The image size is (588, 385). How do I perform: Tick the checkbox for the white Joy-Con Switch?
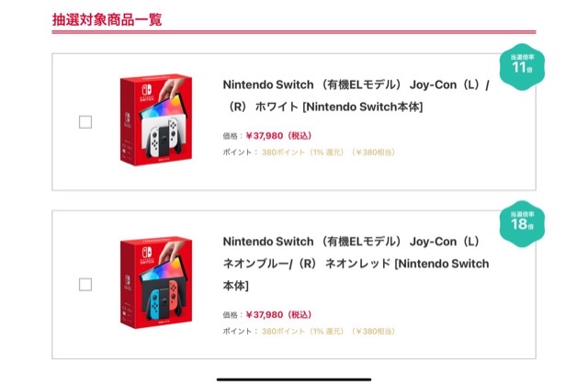pyautogui.click(x=85, y=122)
